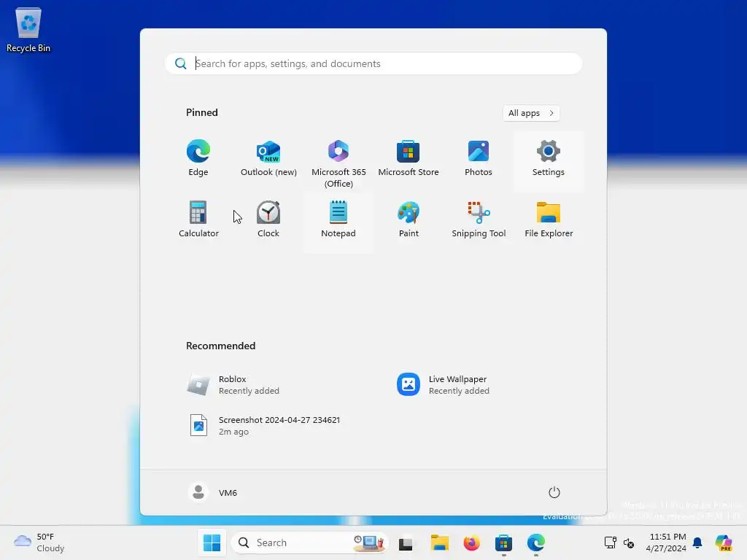Open the notification bell icon
Screen dimensions: 747x560
click(697, 542)
